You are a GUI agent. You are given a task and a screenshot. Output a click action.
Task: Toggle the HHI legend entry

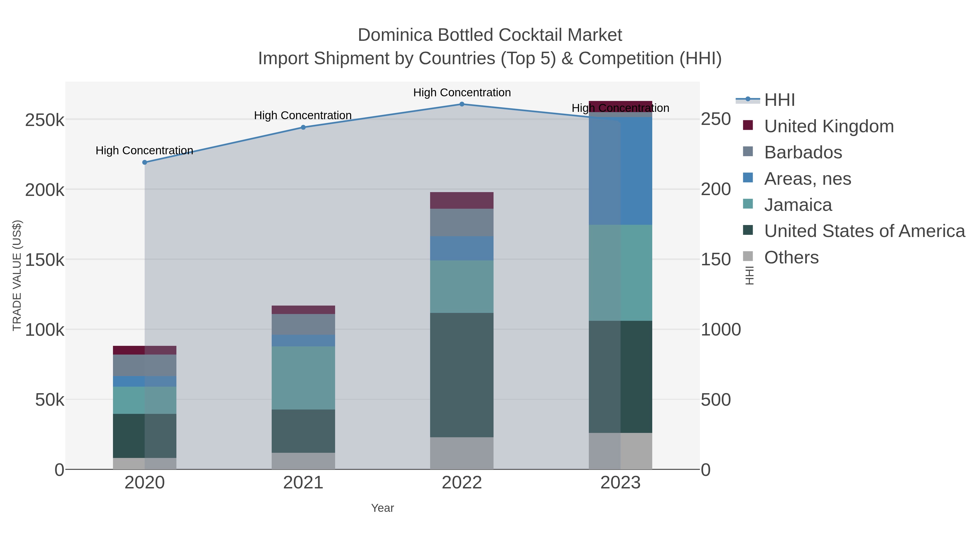tap(765, 100)
